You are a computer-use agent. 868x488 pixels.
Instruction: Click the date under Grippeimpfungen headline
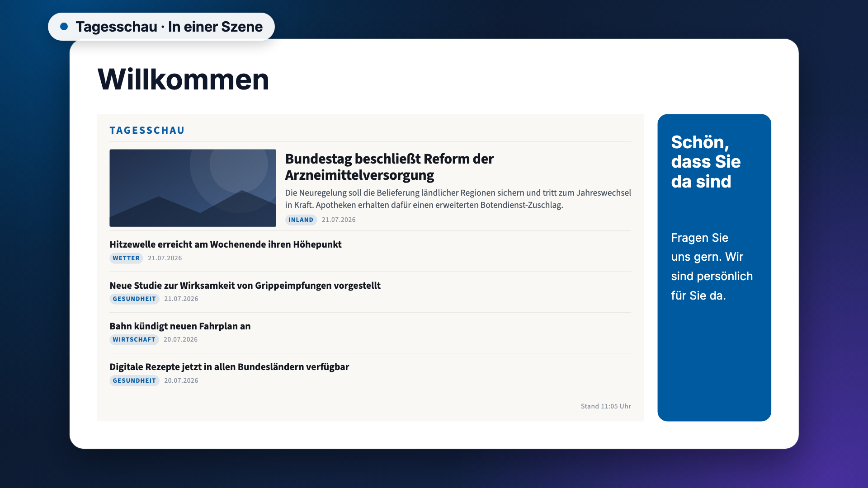point(181,299)
